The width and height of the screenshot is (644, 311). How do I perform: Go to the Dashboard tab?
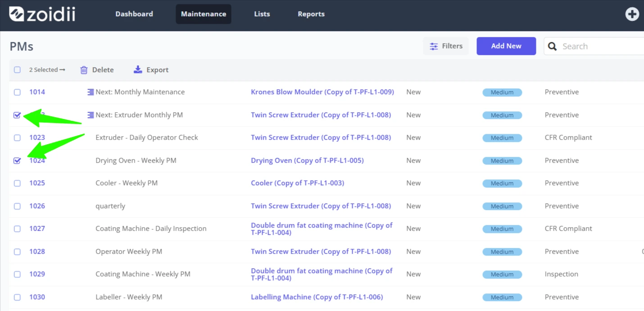pyautogui.click(x=134, y=14)
